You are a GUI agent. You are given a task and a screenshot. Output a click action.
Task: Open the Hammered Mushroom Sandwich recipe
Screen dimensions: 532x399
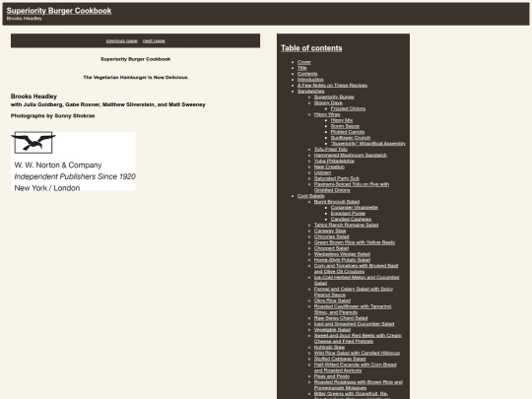click(351, 155)
